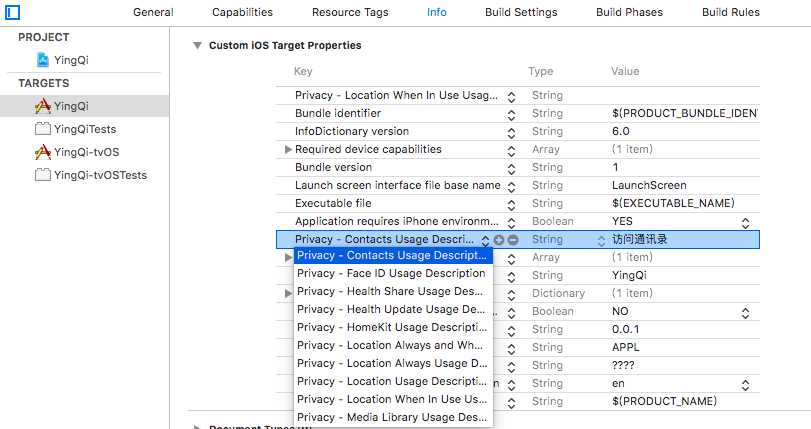Open key stepper for Executable file row
The width and height of the screenshot is (811, 429).
(x=511, y=205)
